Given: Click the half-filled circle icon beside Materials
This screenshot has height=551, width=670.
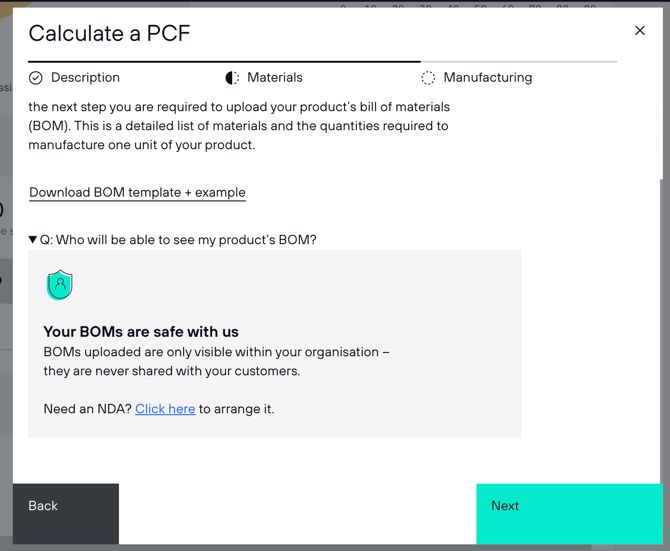Looking at the screenshot, I should click(232, 78).
